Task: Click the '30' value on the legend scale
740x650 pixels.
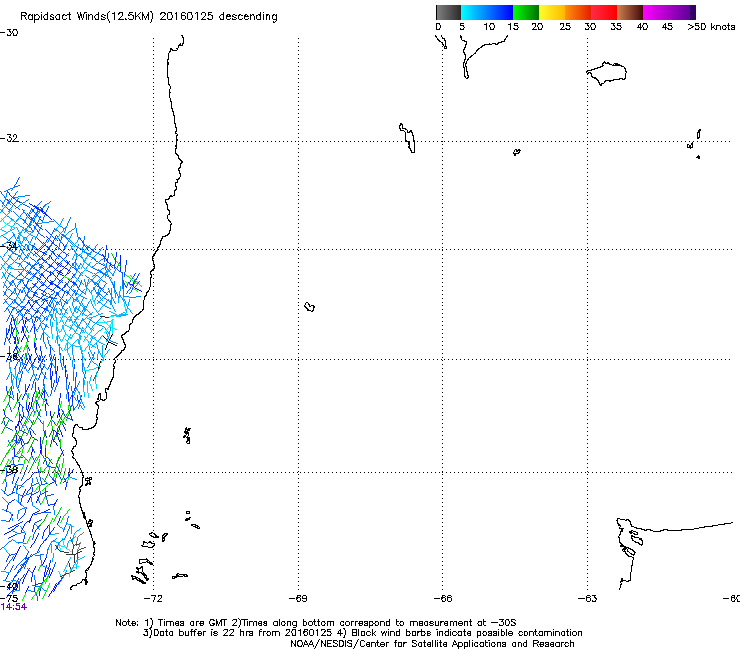Action: point(590,27)
